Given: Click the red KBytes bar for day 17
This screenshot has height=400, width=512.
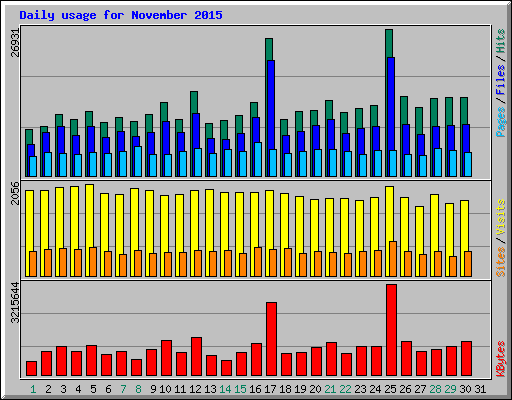Looking at the screenshot, I should (x=271, y=339).
